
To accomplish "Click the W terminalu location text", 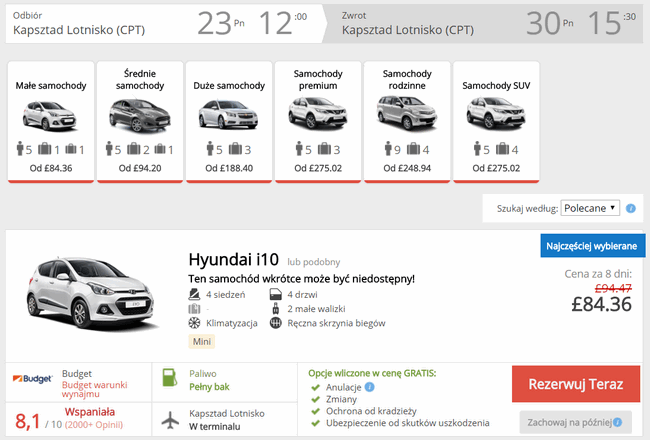I will pos(214,426).
